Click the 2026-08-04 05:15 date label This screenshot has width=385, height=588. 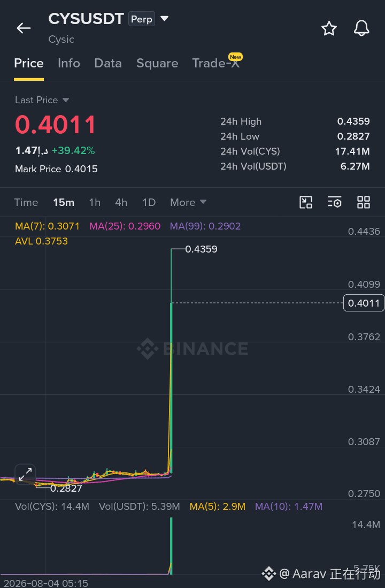46,584
